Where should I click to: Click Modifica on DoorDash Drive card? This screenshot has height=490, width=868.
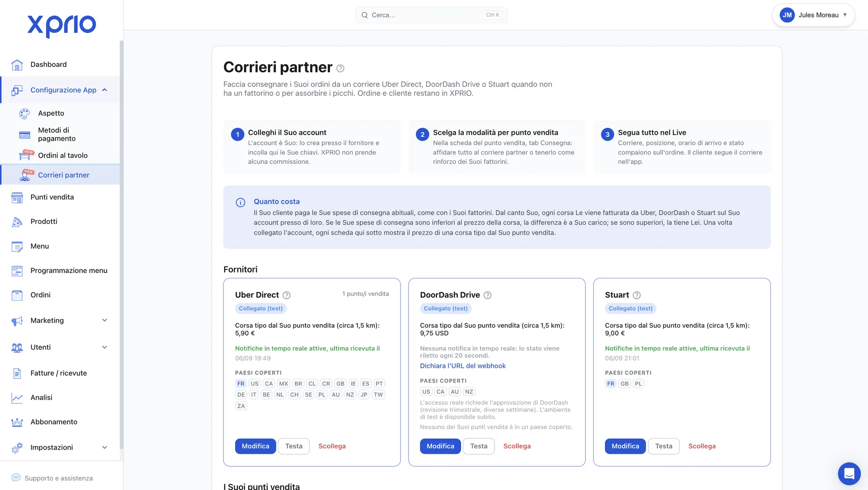point(440,446)
